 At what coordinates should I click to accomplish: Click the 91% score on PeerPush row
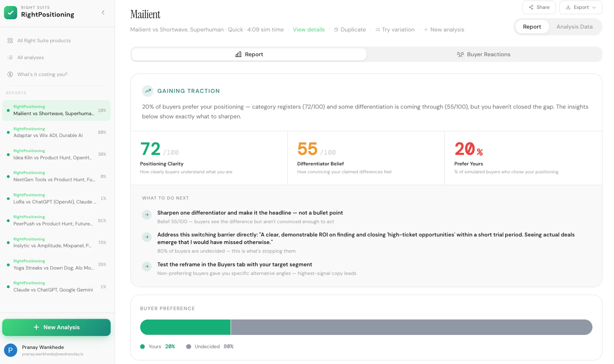(102, 221)
